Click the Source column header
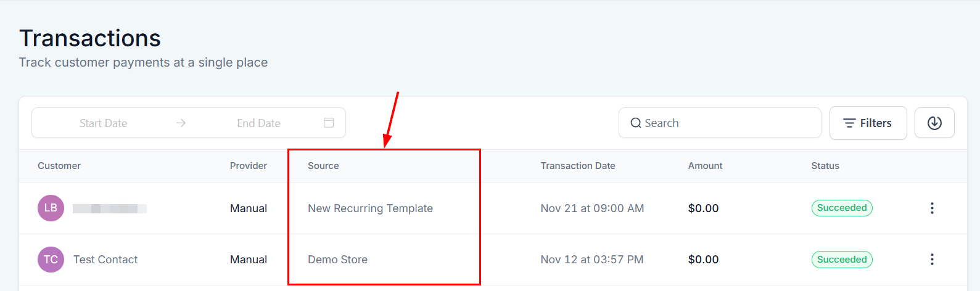The image size is (980, 291). tap(323, 166)
